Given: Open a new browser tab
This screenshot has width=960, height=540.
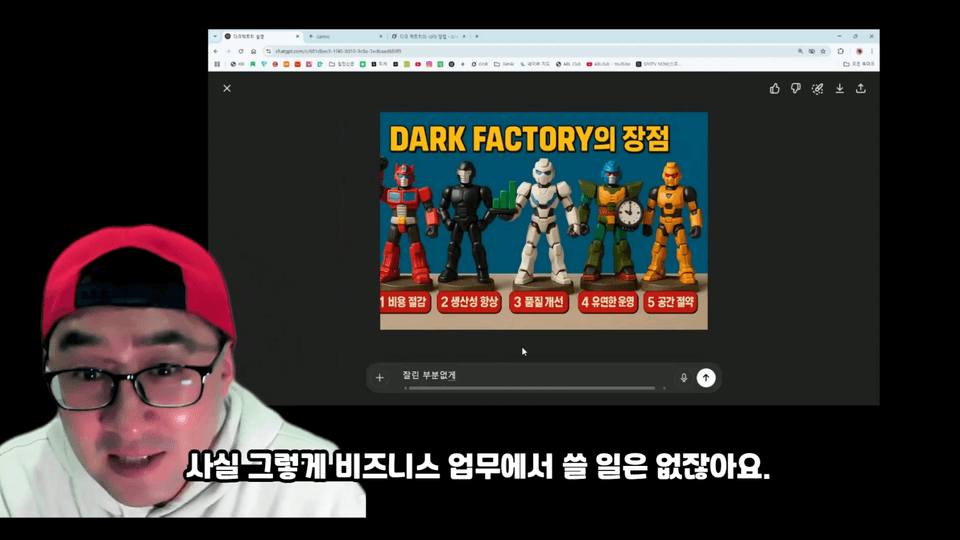Looking at the screenshot, I should [477, 36].
